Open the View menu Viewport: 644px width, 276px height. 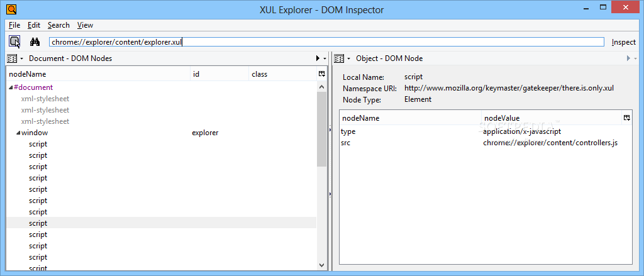(85, 25)
